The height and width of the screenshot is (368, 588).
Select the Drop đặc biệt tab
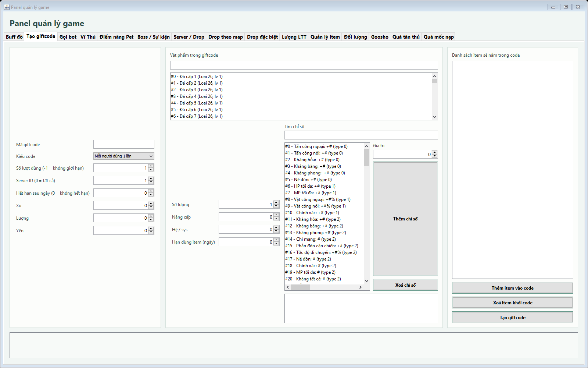coord(262,37)
